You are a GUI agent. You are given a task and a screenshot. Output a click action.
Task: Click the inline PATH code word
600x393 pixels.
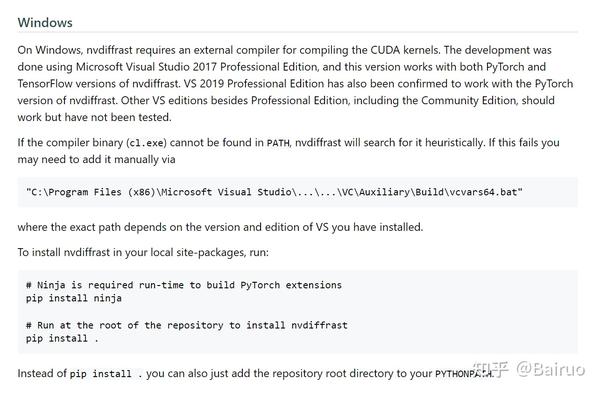[x=278, y=143]
